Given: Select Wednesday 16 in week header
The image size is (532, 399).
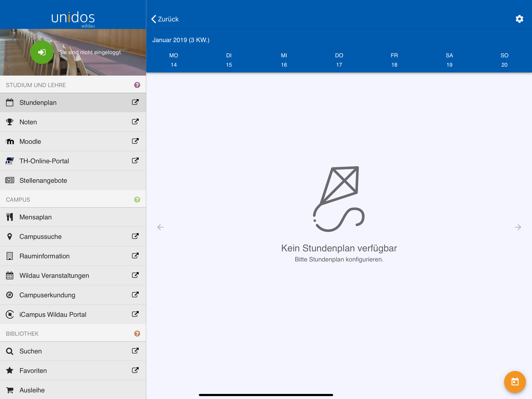Looking at the screenshot, I should [x=284, y=60].
